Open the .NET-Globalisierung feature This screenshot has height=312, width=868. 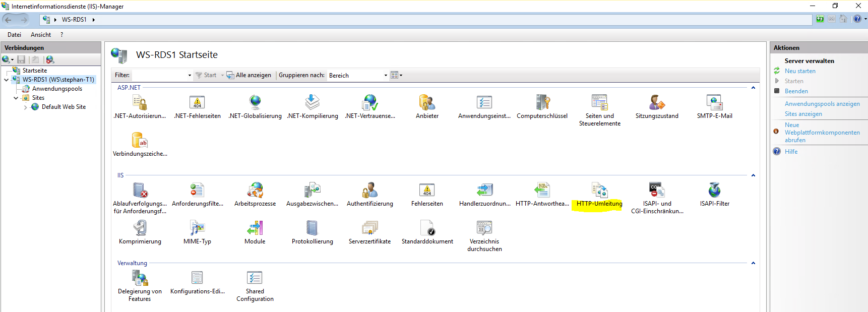click(255, 107)
